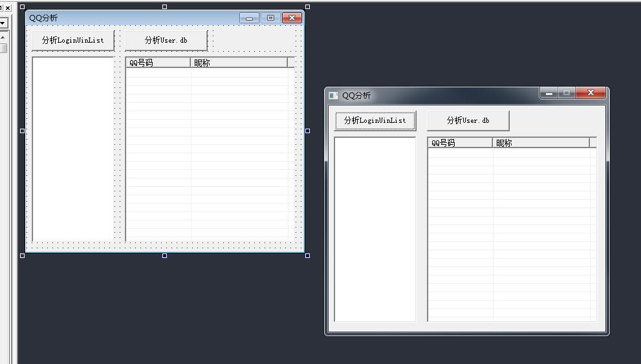Click 分析LoginUinList button in running window
The height and width of the screenshot is (364, 641).
coord(375,120)
